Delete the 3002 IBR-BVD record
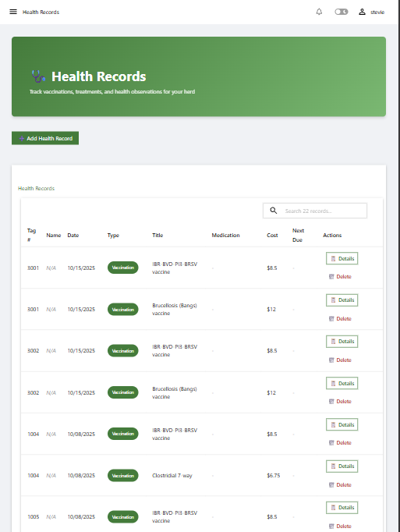The image size is (400, 532). point(340,360)
